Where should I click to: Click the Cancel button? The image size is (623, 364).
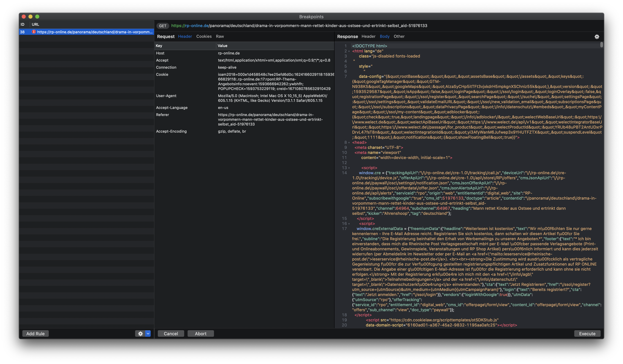[x=171, y=334]
